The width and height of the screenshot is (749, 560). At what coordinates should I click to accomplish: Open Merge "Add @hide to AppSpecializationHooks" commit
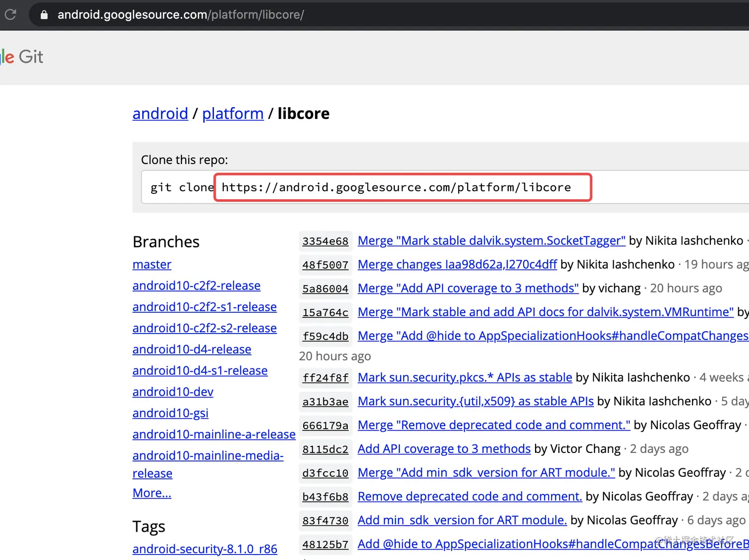(553, 336)
